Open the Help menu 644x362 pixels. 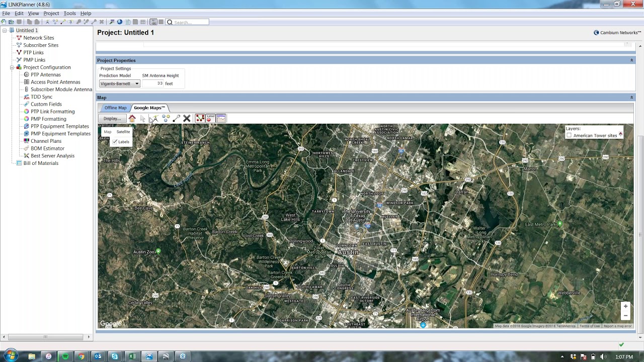point(86,14)
